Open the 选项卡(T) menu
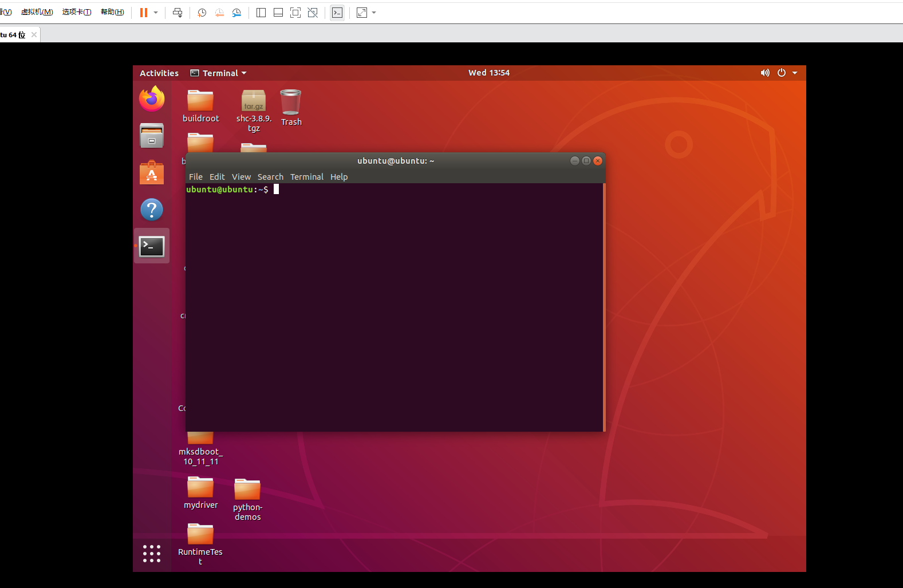This screenshot has width=903, height=588. click(x=77, y=12)
